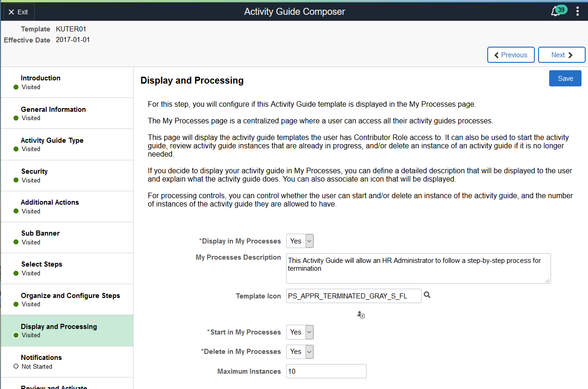Image resolution: width=588 pixels, height=389 pixels.
Task: Open the Display in My Processes dropdown
Action: 300,241
